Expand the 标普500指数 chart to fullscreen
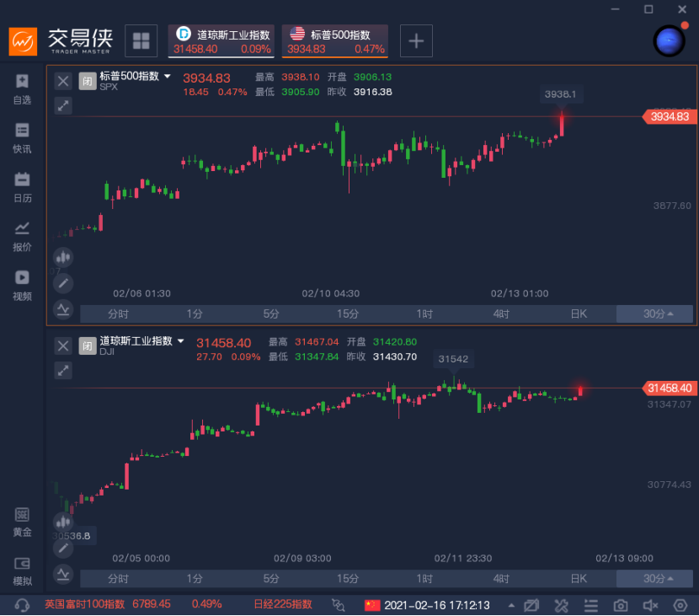Screen dimensions: 699x616 coord(63,105)
